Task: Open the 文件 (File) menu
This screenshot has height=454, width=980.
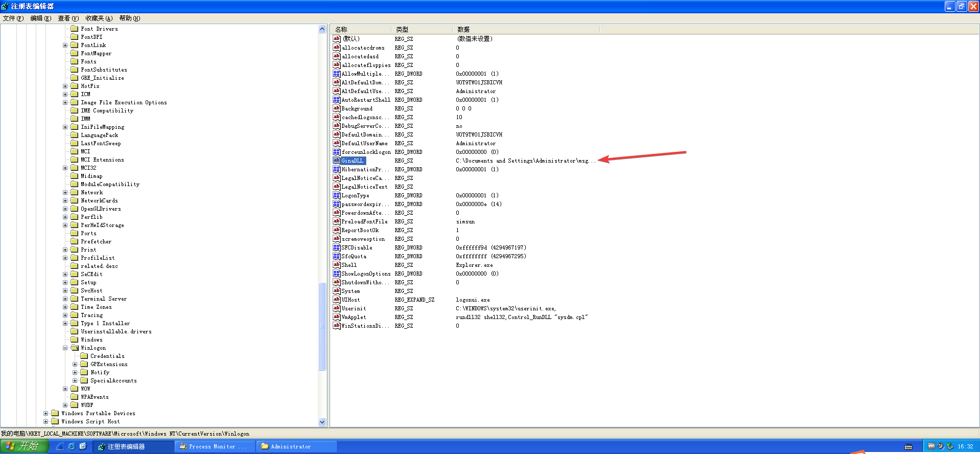Action: click(x=13, y=18)
